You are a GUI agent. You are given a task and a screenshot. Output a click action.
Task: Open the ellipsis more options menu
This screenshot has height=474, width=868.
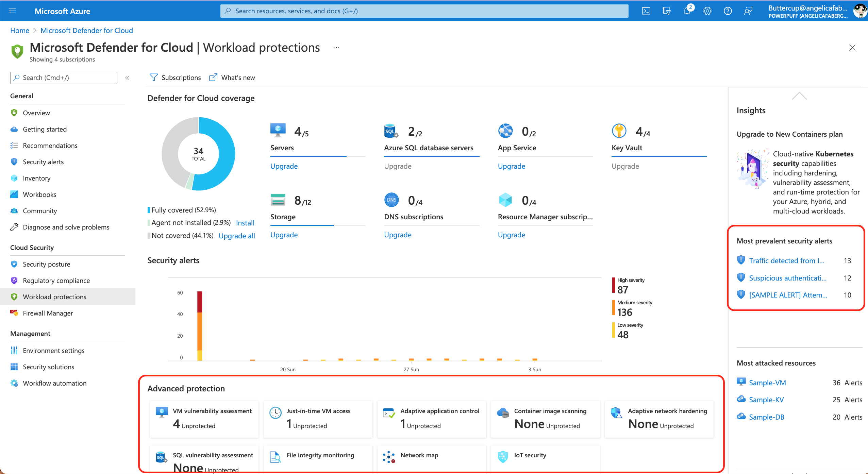click(336, 48)
